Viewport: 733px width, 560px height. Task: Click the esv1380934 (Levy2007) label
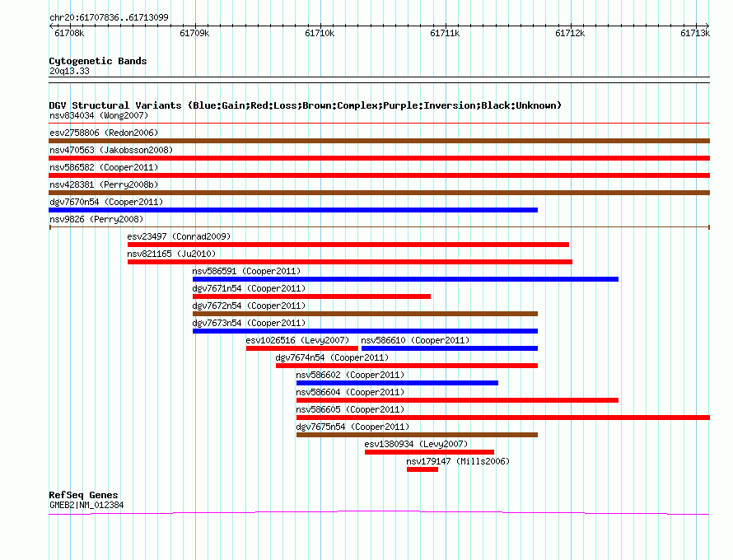416,444
